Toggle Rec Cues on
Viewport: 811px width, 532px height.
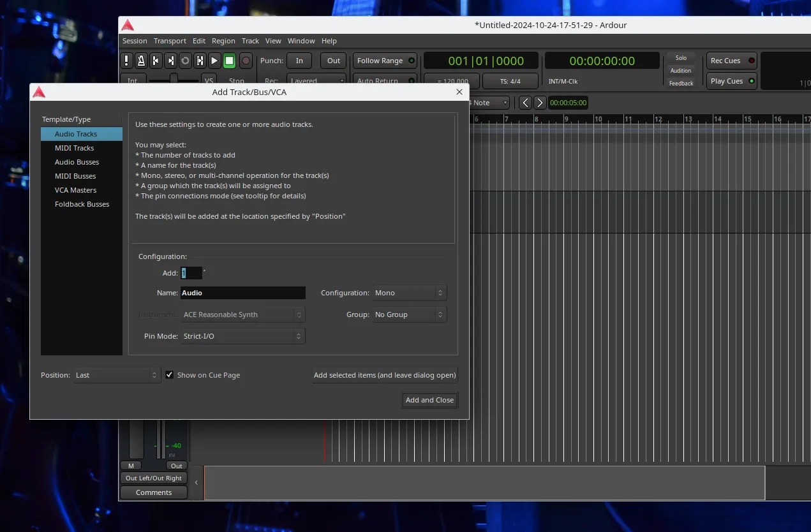tap(731, 61)
